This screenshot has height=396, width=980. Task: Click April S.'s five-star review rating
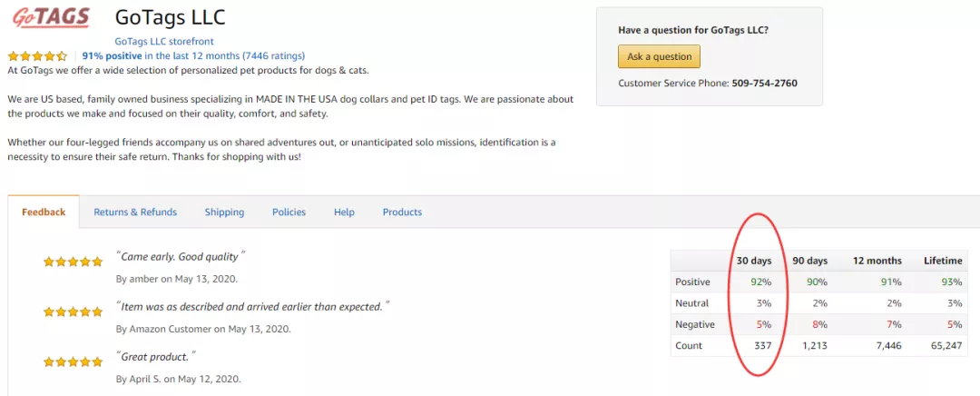point(73,361)
